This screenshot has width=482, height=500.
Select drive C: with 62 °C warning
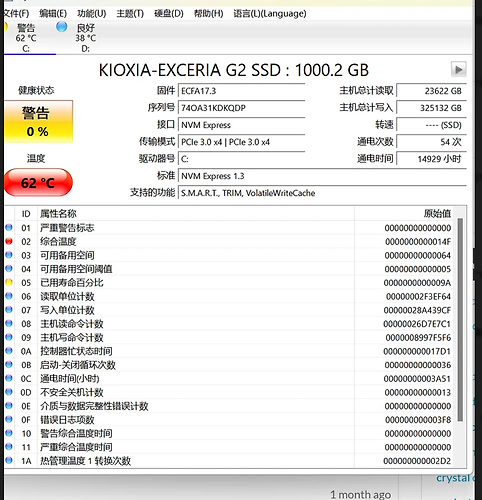26,37
